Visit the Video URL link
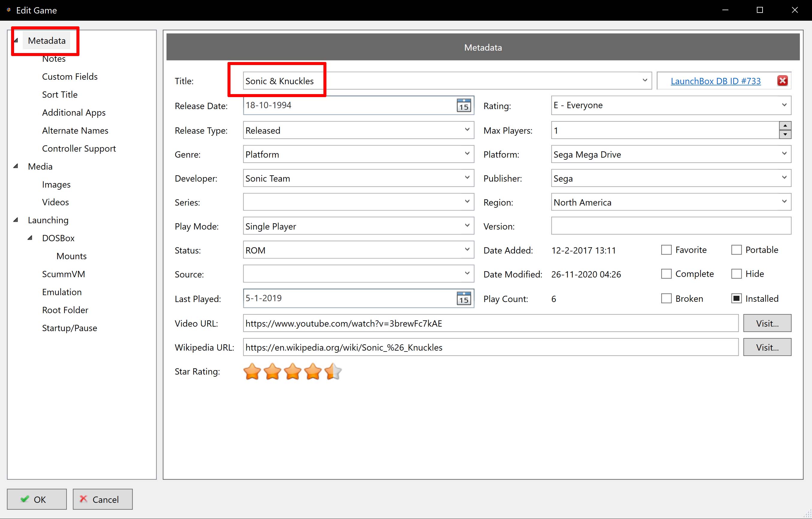Screen dimensions: 812x519 767,323
